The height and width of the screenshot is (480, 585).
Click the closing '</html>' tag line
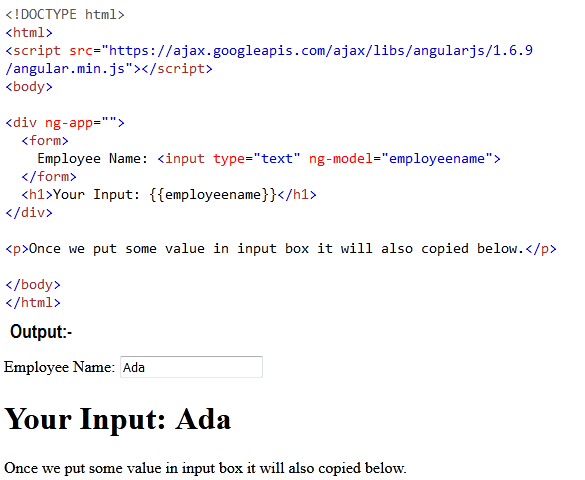point(33,302)
